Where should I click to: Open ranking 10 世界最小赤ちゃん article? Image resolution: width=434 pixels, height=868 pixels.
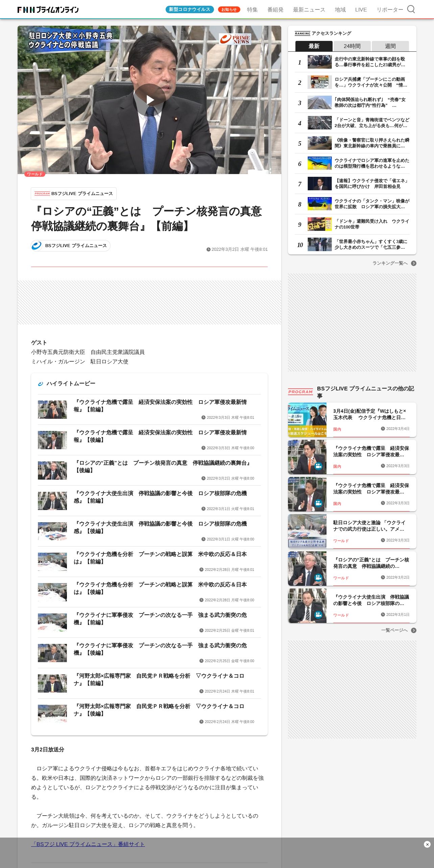[352, 245]
